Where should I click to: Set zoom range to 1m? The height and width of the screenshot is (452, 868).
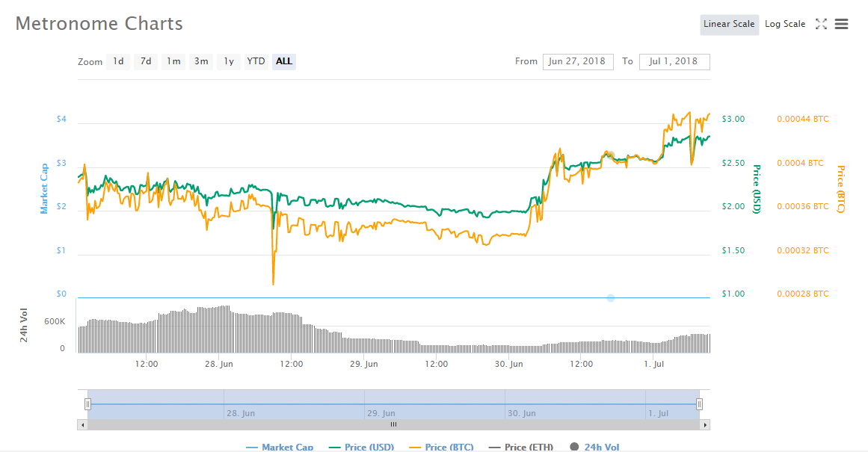tap(173, 61)
